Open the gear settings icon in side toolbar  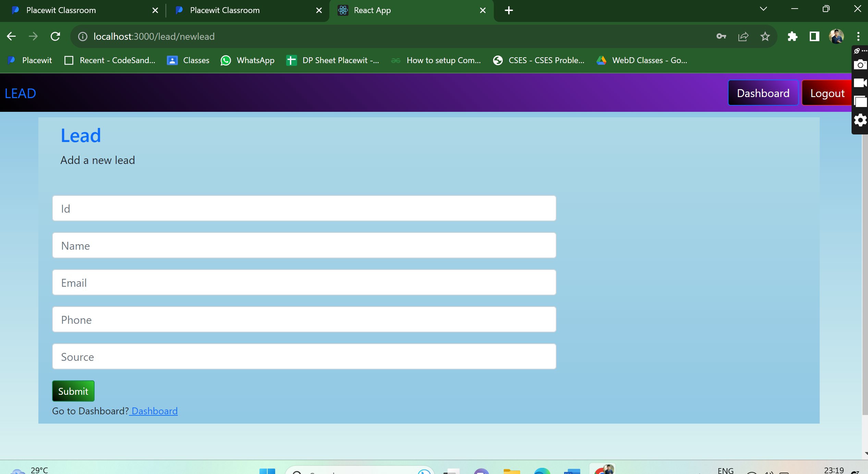click(x=860, y=120)
